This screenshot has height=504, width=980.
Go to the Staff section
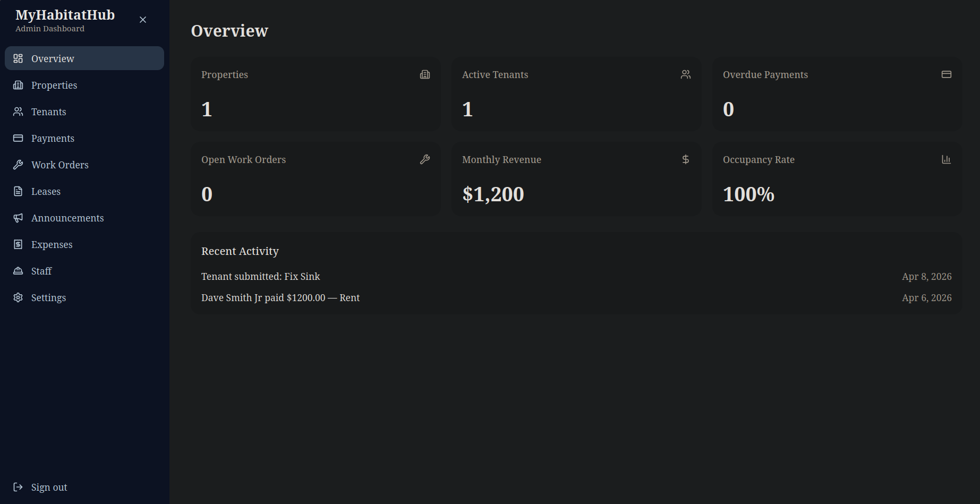pyautogui.click(x=41, y=271)
